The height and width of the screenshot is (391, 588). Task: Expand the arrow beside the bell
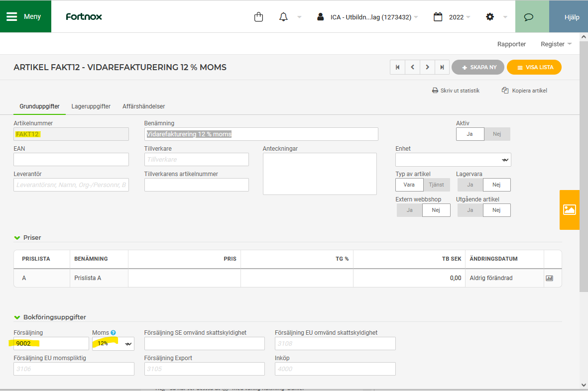(x=299, y=17)
